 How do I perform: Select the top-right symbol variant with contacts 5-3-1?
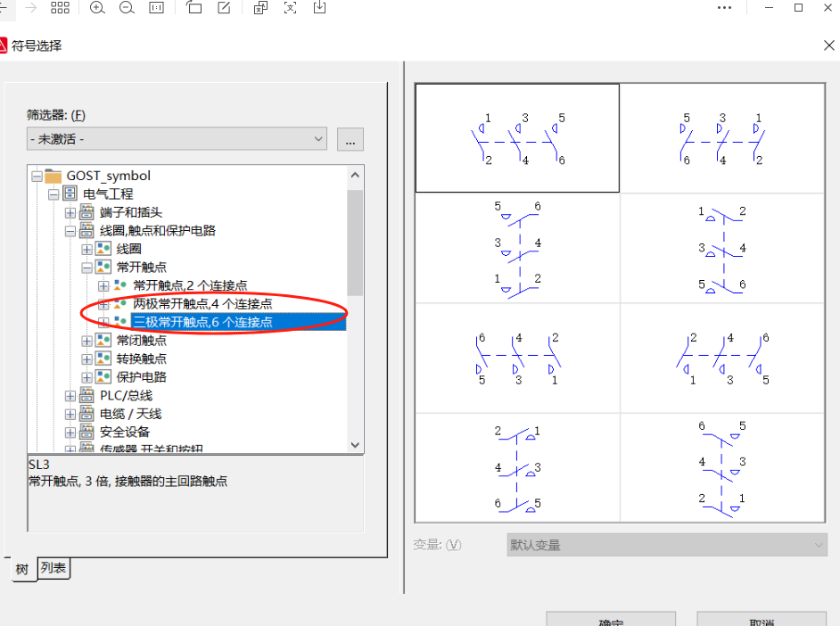[x=721, y=138]
